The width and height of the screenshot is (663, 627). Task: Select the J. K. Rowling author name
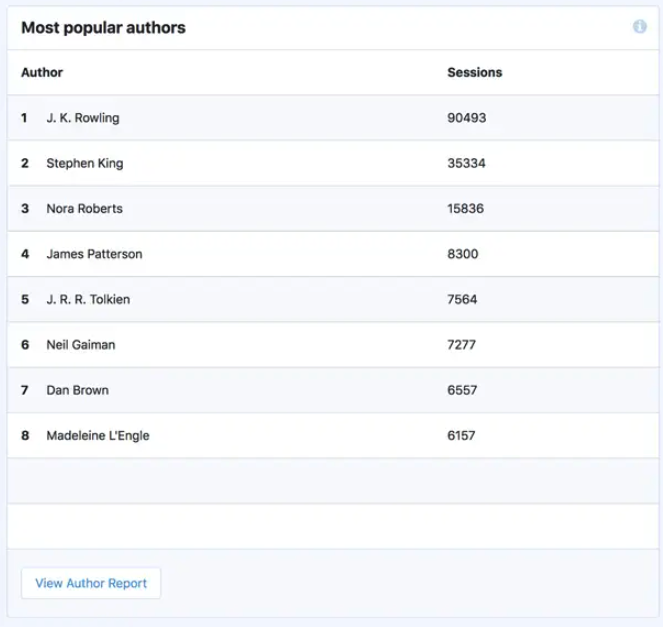pyautogui.click(x=83, y=118)
